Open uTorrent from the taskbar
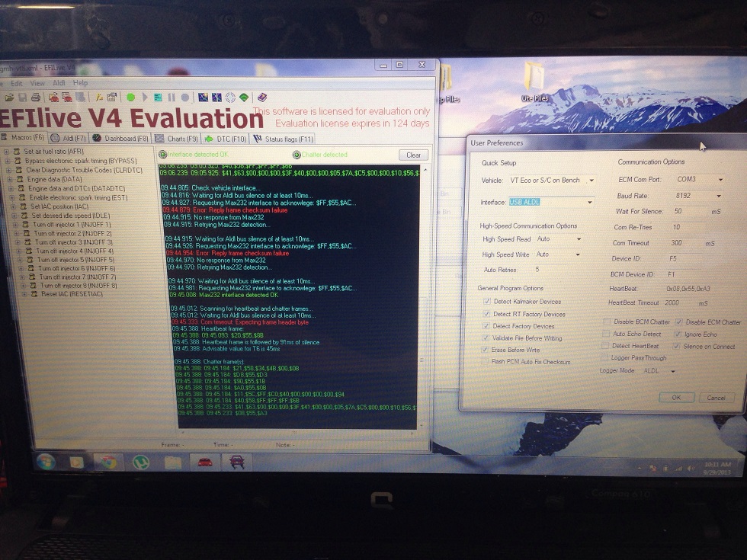747x560 pixels. 141,462
